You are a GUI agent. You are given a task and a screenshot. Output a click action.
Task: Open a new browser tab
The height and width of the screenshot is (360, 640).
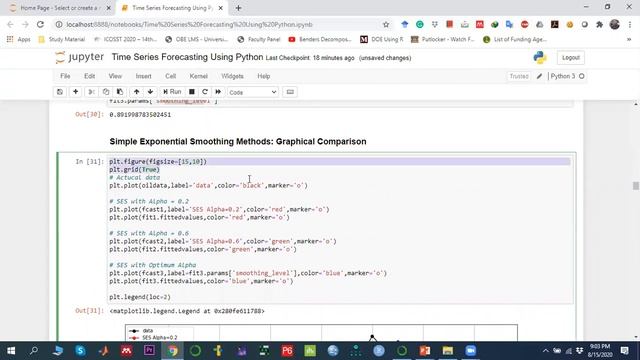coord(238,8)
